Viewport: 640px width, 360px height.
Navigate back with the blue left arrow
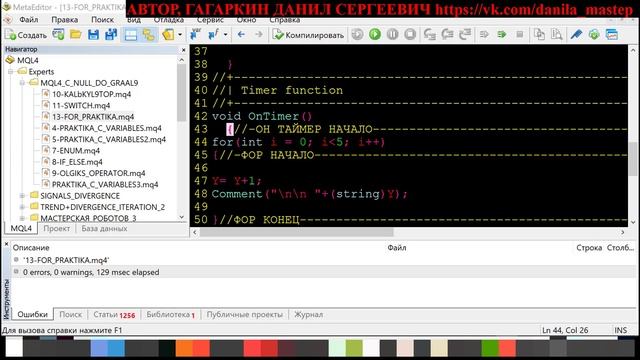point(241,35)
